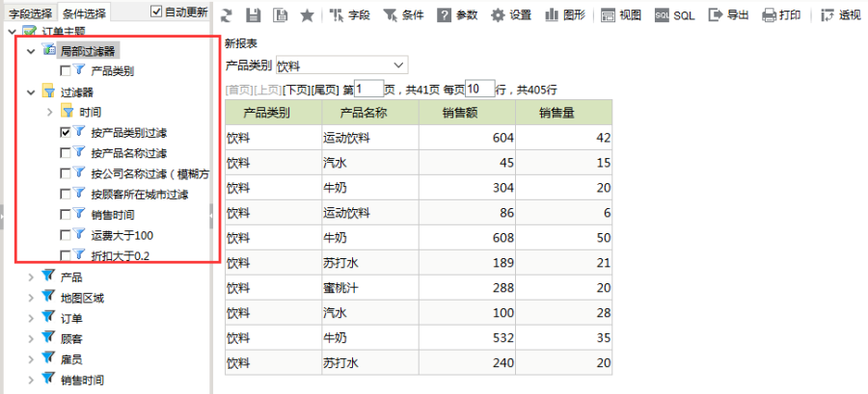Click the 导出 export tool
This screenshot has width=868, height=394.
pos(729,14)
